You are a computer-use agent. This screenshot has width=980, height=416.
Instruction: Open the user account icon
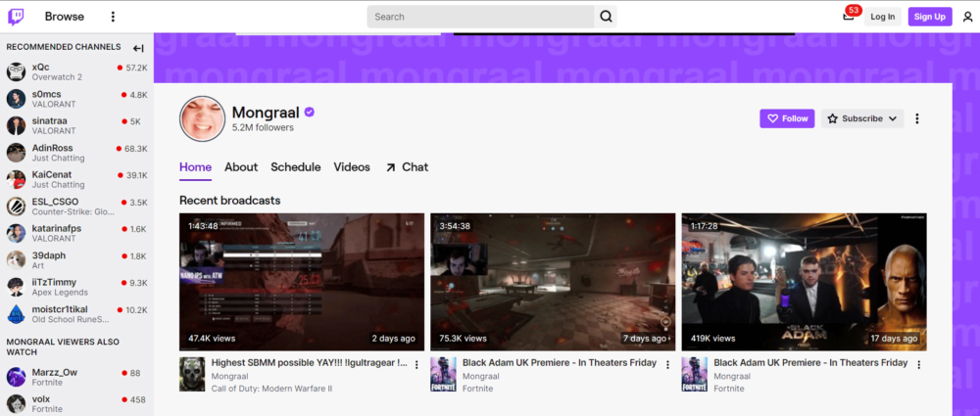coord(968,17)
